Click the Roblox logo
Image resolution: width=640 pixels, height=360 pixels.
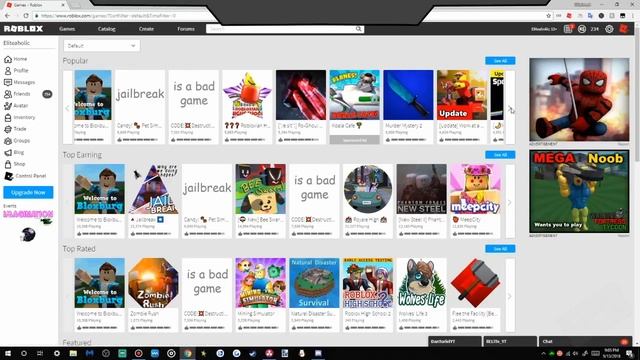click(23, 29)
